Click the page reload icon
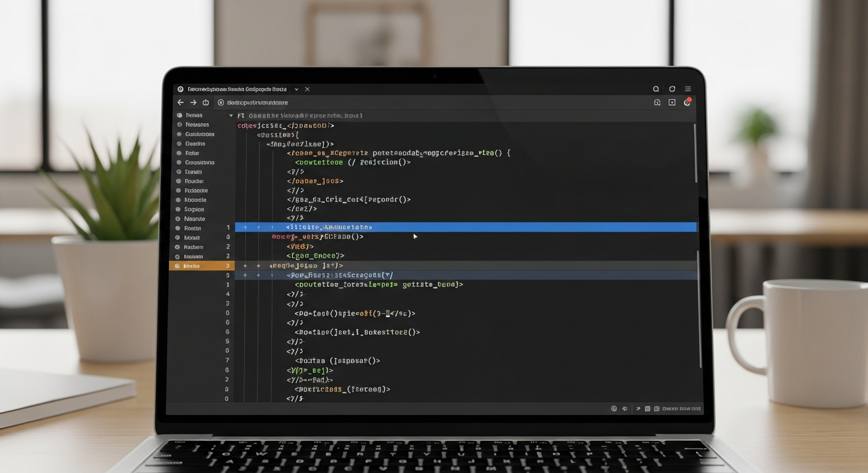Viewport: 868px width, 473px height. (x=205, y=102)
